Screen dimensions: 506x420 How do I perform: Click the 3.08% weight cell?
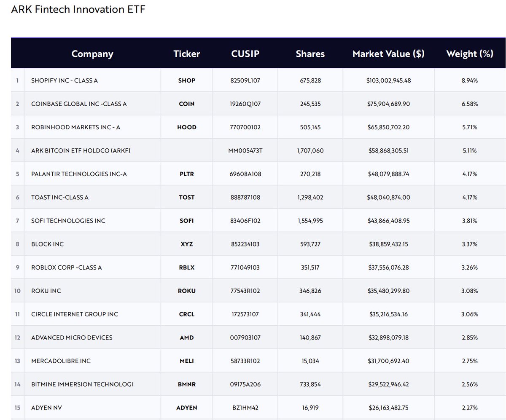[470, 291]
